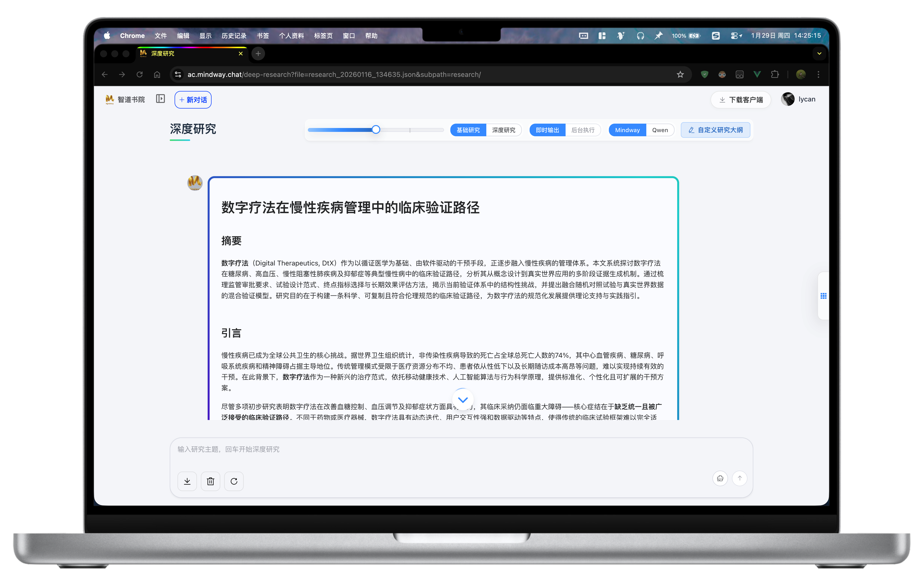Select the 深度研究 browser tab
The width and height of the screenshot is (924, 584).
[x=192, y=53]
